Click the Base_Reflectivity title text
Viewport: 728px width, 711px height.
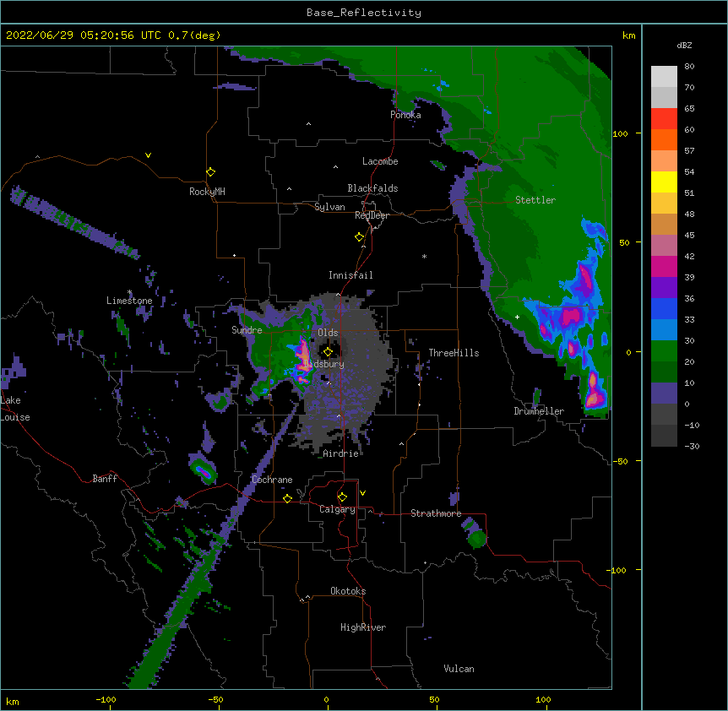pyautogui.click(x=364, y=13)
